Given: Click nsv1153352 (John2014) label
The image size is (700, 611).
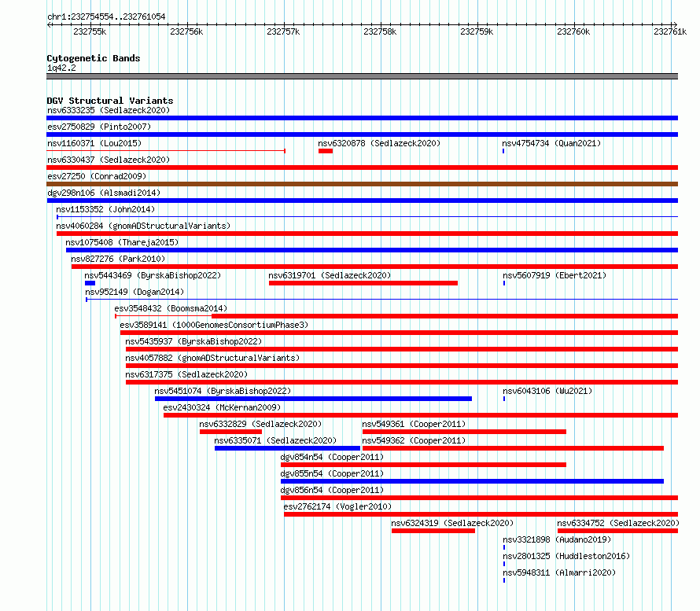Looking at the screenshot, I should tap(105, 209).
